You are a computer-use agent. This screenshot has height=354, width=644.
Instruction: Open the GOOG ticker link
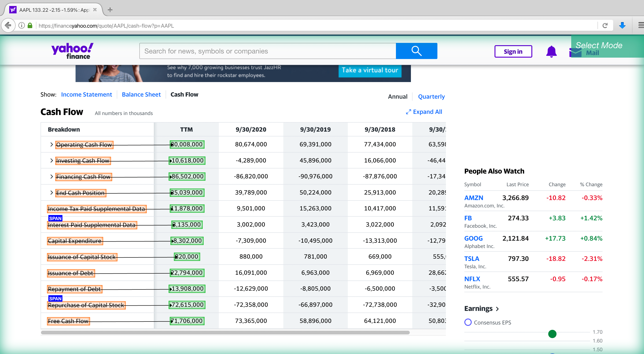pos(473,238)
